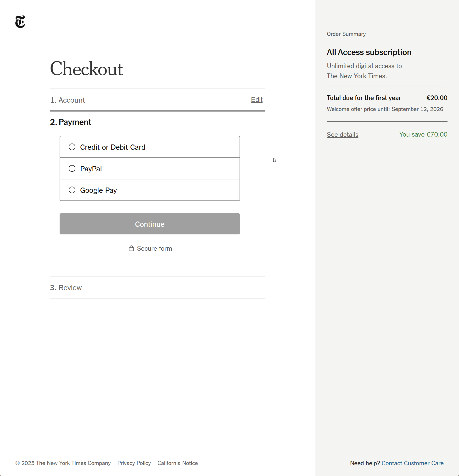Click the All Access subscription title

tap(369, 52)
